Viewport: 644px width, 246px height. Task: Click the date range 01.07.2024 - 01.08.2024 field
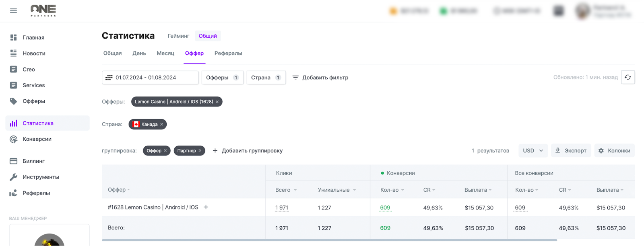(x=150, y=78)
